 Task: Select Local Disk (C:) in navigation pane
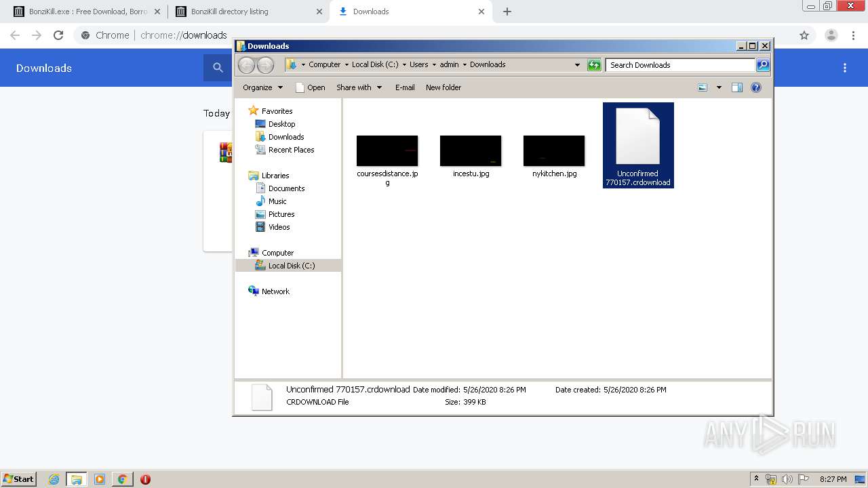click(x=288, y=266)
